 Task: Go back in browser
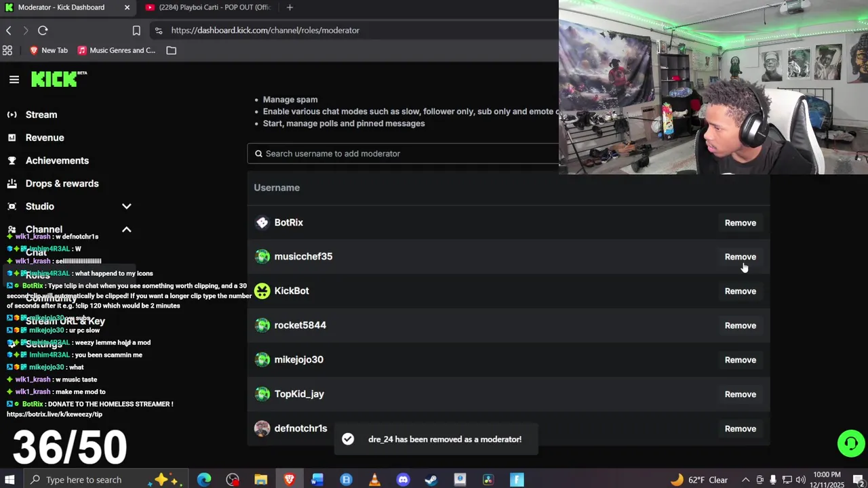9,30
